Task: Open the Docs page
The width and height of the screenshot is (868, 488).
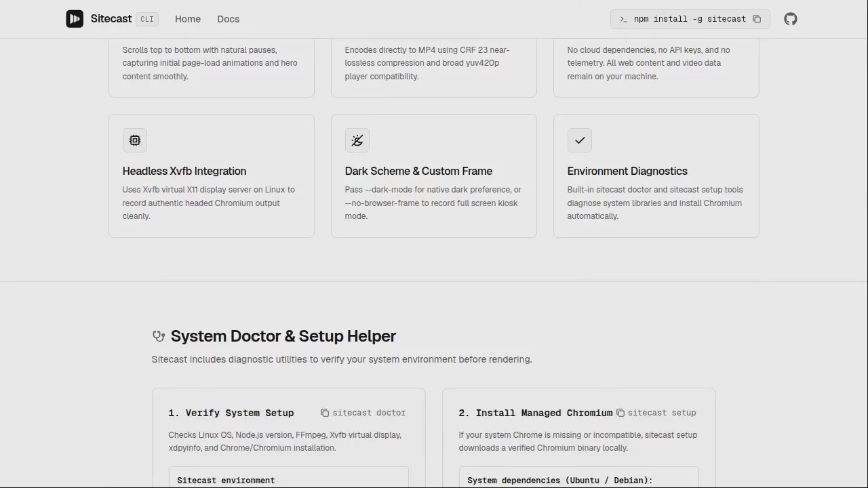Action: point(229,19)
